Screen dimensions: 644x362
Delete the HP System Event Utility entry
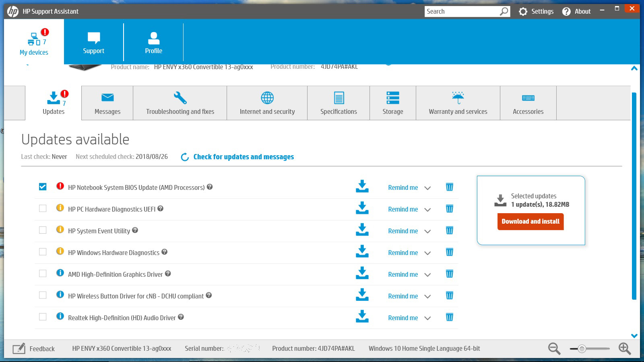point(450,230)
